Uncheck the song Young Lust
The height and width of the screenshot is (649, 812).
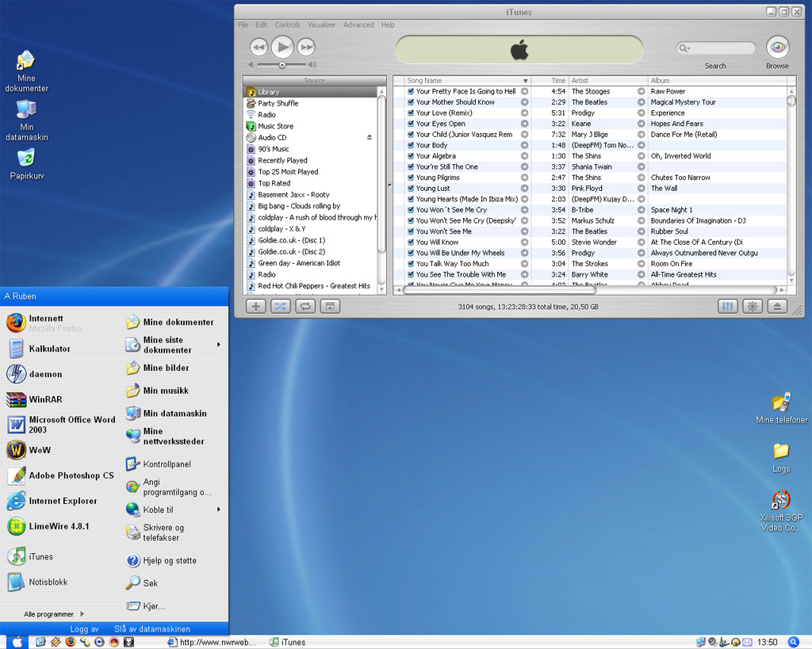tap(411, 189)
